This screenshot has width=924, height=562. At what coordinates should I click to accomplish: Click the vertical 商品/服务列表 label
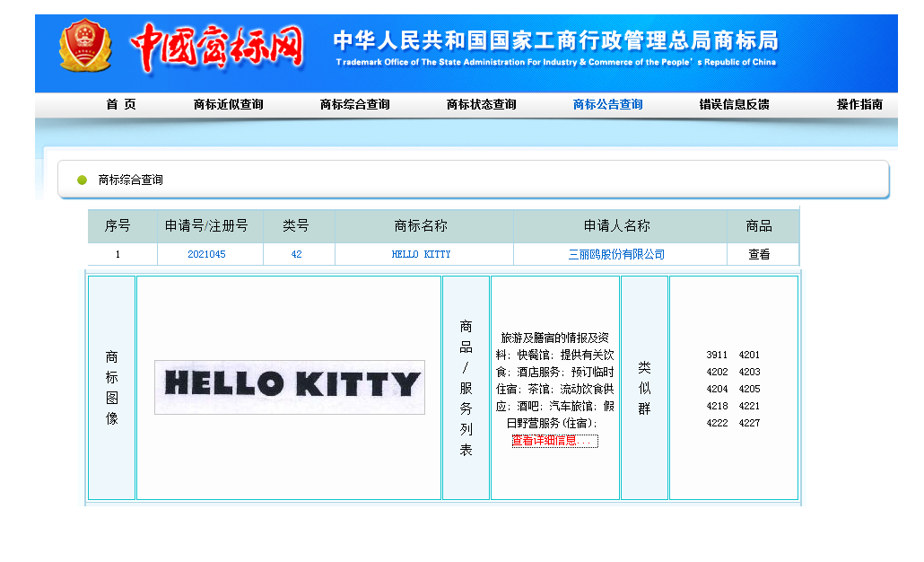coord(466,388)
